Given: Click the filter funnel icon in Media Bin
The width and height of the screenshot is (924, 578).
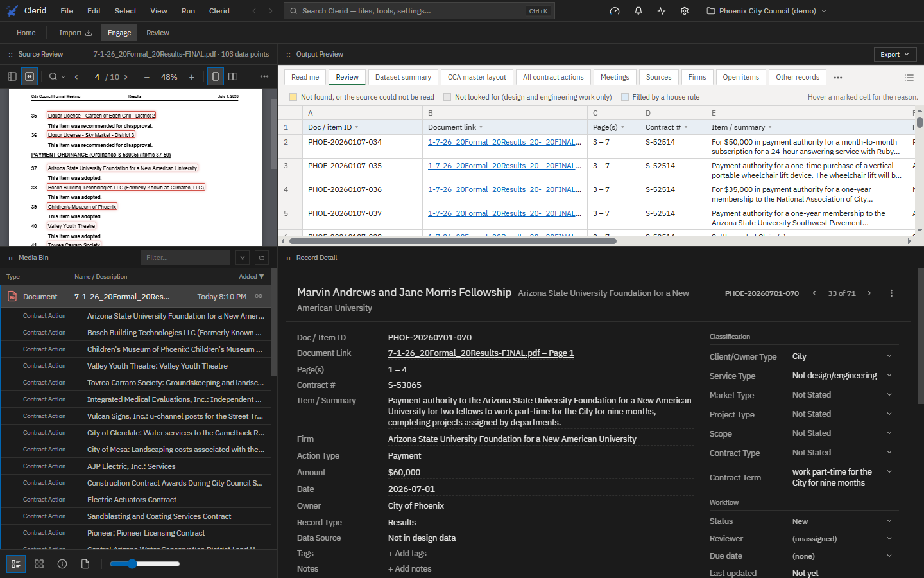Looking at the screenshot, I should coord(243,258).
